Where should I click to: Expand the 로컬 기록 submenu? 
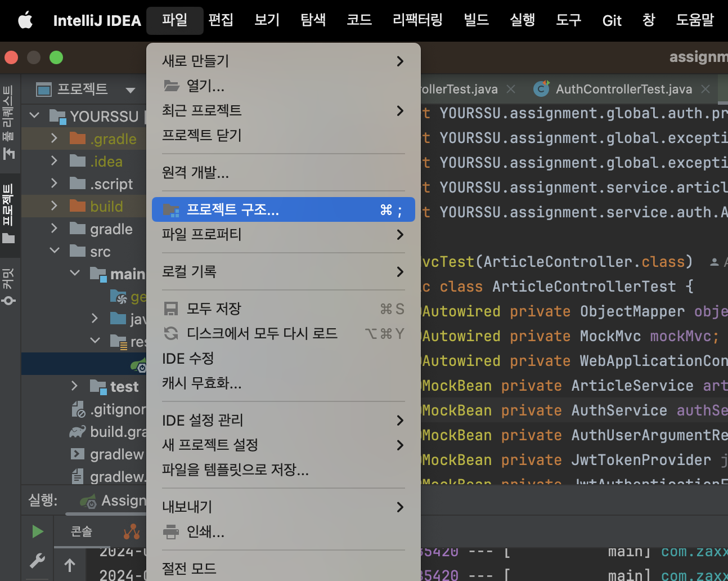click(284, 271)
